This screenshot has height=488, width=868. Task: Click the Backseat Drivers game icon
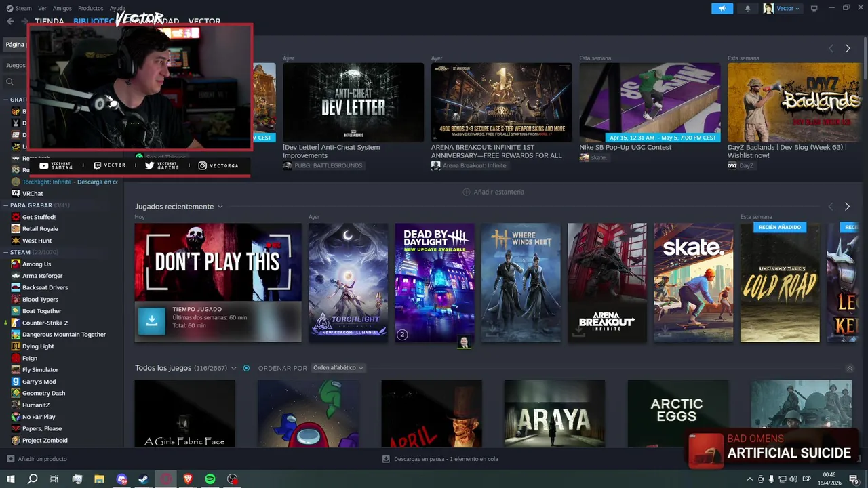pos(16,287)
